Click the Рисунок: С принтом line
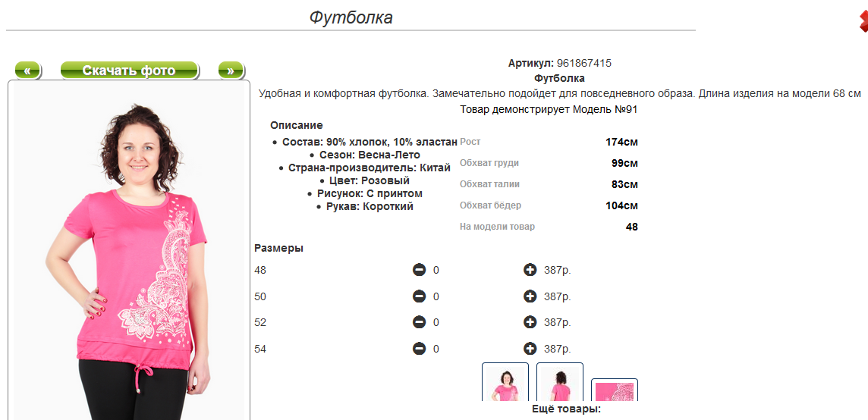 [370, 193]
